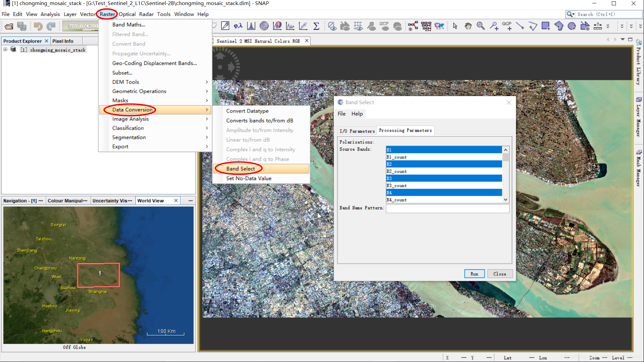This screenshot has height=362, width=644.
Task: Select B3_count in Source Bands list
Action: [x=444, y=186]
